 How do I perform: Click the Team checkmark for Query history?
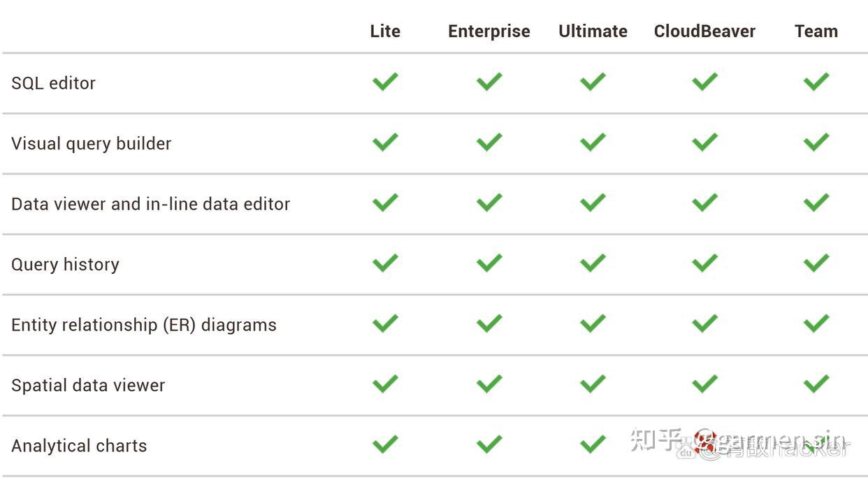click(x=816, y=263)
